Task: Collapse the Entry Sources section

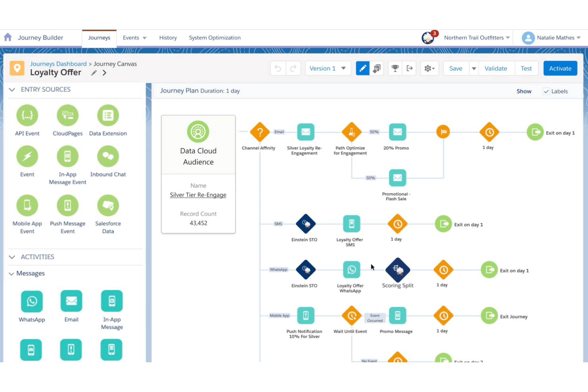Action: click(x=12, y=90)
